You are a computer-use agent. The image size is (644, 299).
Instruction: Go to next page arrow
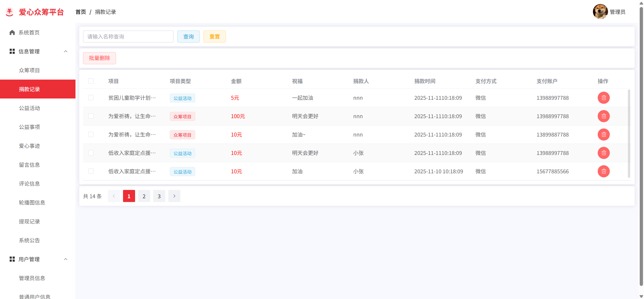click(x=174, y=196)
